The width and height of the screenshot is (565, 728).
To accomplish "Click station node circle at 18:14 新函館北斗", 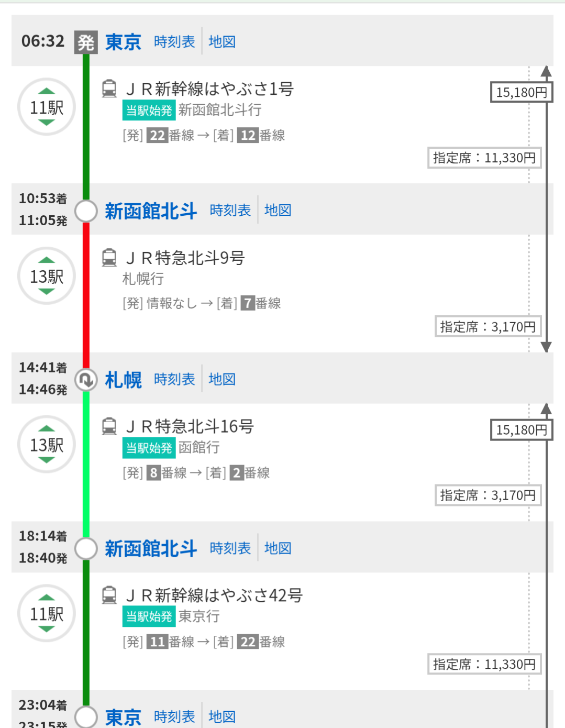I will point(86,548).
